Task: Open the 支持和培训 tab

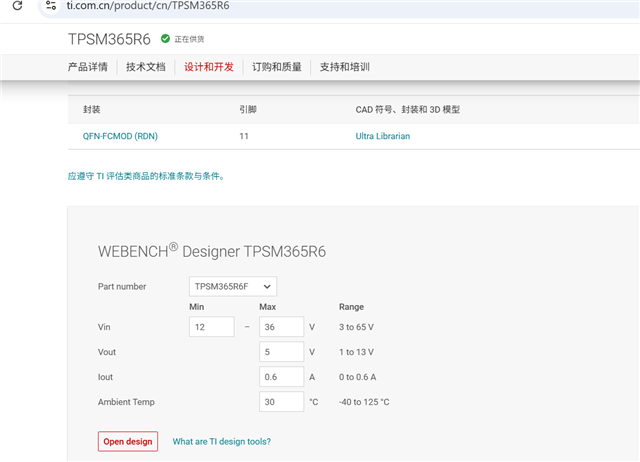Action: (x=344, y=67)
